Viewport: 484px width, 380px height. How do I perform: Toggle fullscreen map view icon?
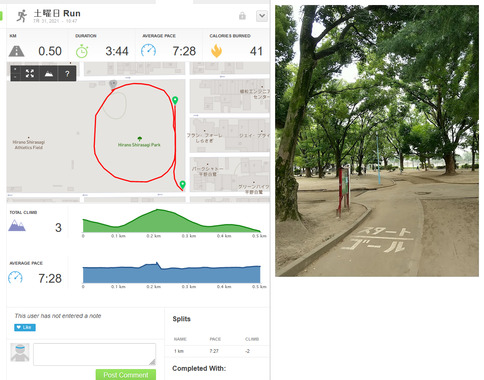(x=30, y=74)
